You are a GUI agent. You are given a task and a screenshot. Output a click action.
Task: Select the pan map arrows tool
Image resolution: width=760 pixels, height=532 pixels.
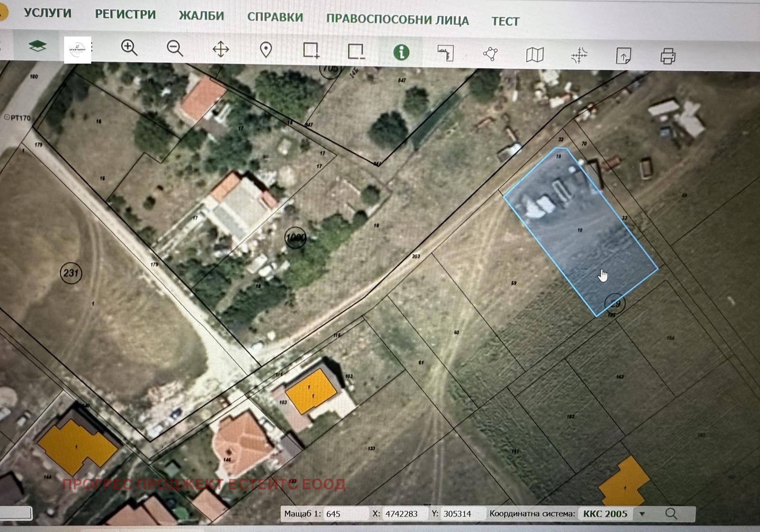(220, 49)
